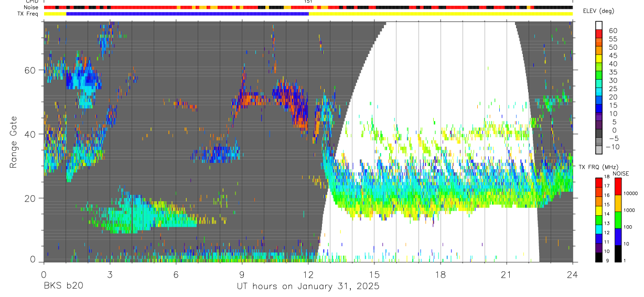Select ELEV colorbar cyan band between 20 and 25

[598, 91]
